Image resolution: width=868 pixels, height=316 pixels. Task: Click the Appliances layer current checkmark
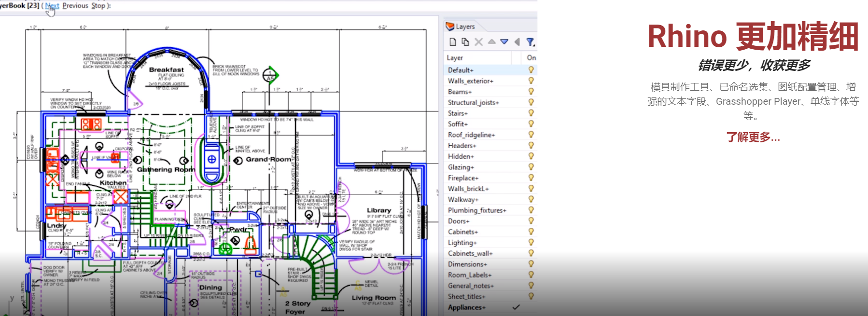tap(516, 307)
